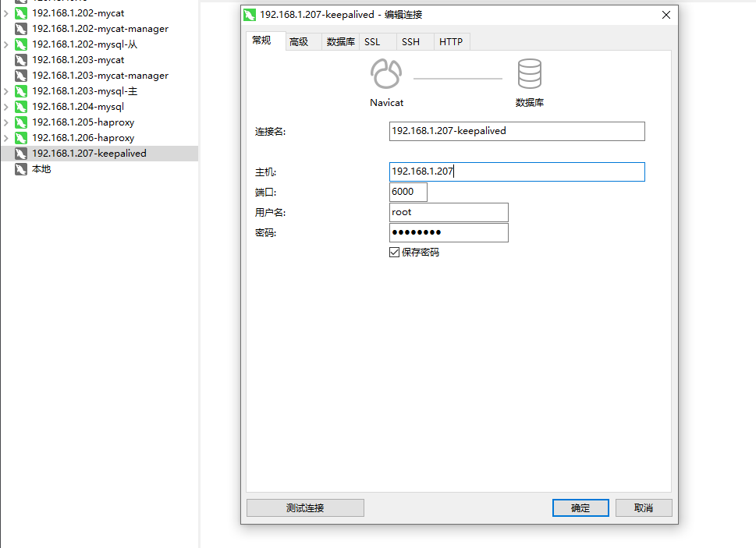The height and width of the screenshot is (548, 756).
Task: Click the 192.168.1.206-haproxy connection icon
Action: pos(21,138)
